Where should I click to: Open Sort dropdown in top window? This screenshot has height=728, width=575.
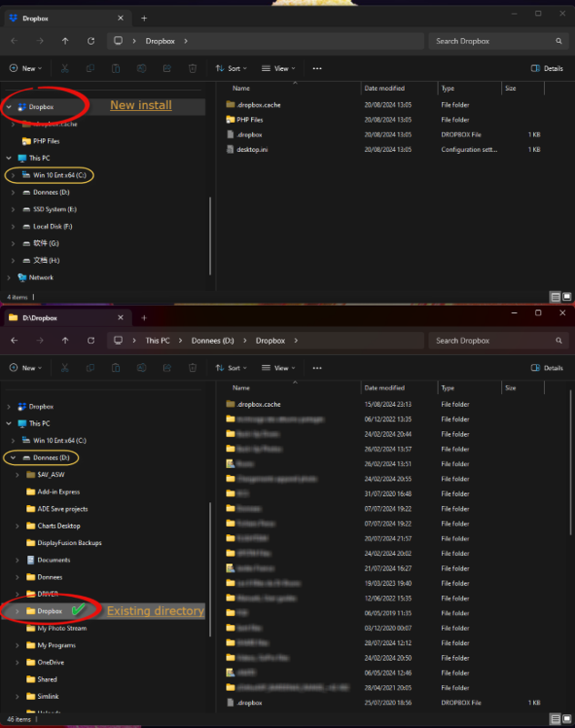point(231,68)
